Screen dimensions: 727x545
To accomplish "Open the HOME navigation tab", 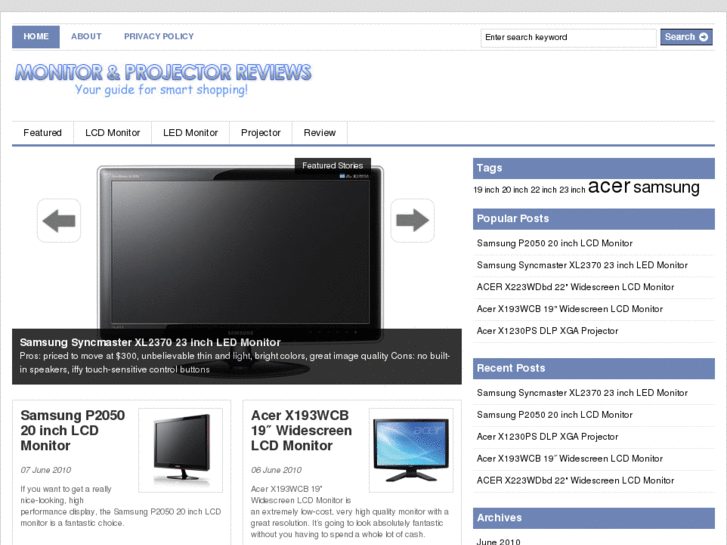I will point(36,37).
